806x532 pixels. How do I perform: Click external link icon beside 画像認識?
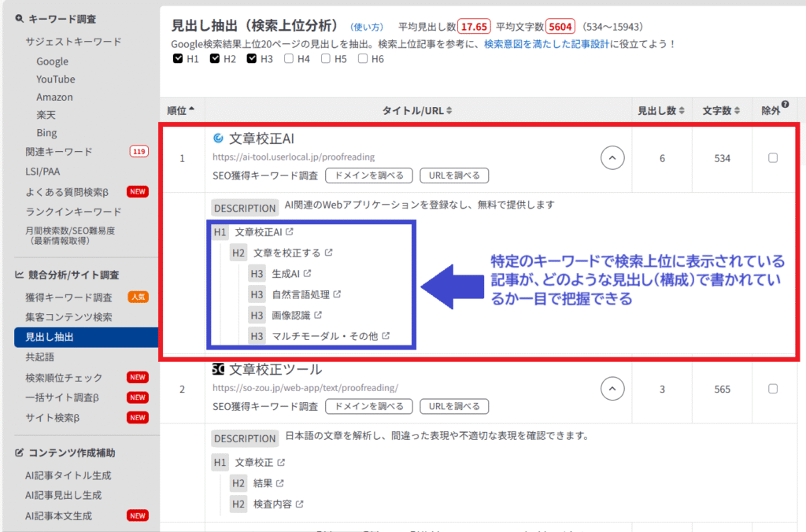coord(318,315)
